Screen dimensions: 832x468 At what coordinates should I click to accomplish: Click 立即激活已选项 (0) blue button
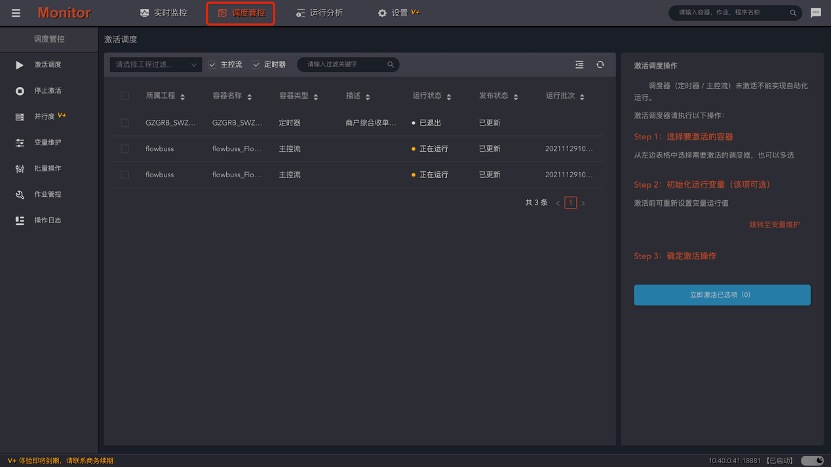click(722, 295)
